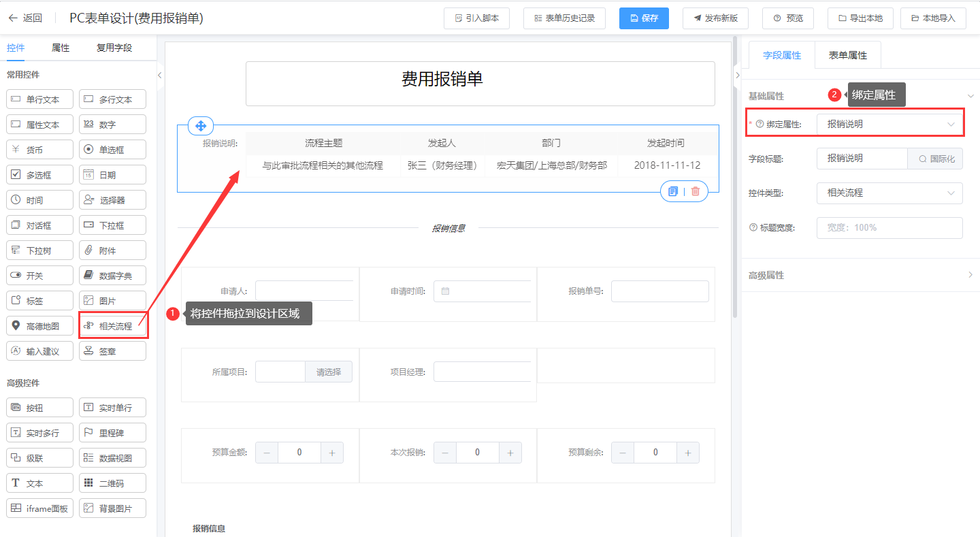Select the 二维码 QR code control
980x537 pixels.
(x=112, y=483)
